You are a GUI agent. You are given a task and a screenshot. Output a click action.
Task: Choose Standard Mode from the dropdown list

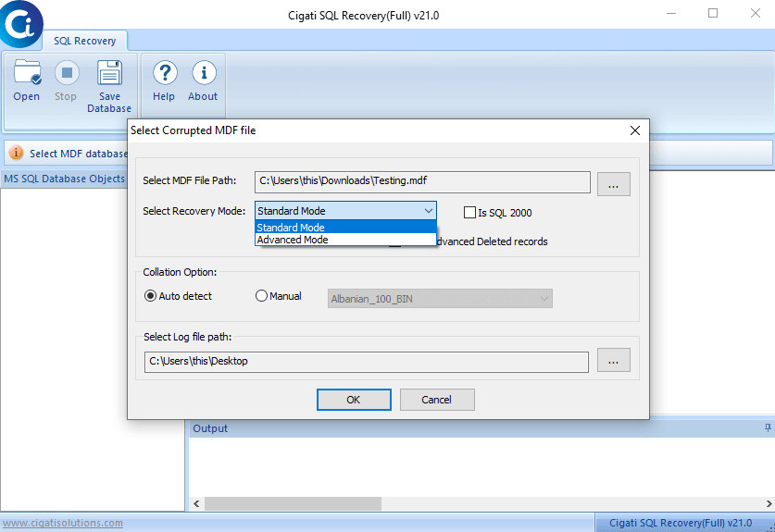click(345, 228)
